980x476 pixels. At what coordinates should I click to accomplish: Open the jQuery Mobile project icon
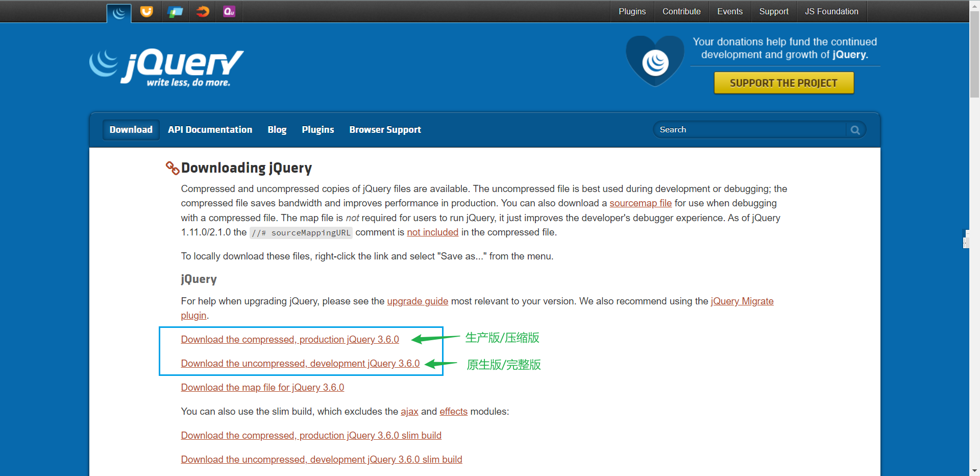click(175, 11)
